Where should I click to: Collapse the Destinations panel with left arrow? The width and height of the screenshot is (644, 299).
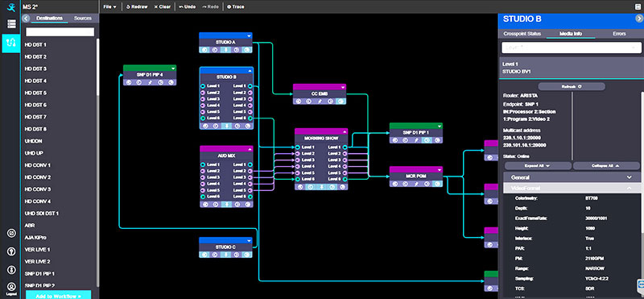point(26,18)
